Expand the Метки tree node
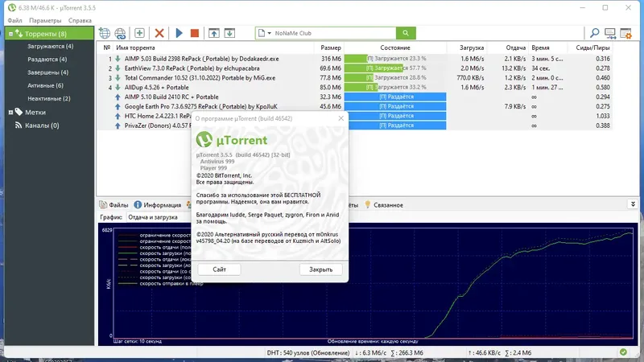This screenshot has height=362, width=644. pyautogui.click(x=10, y=112)
